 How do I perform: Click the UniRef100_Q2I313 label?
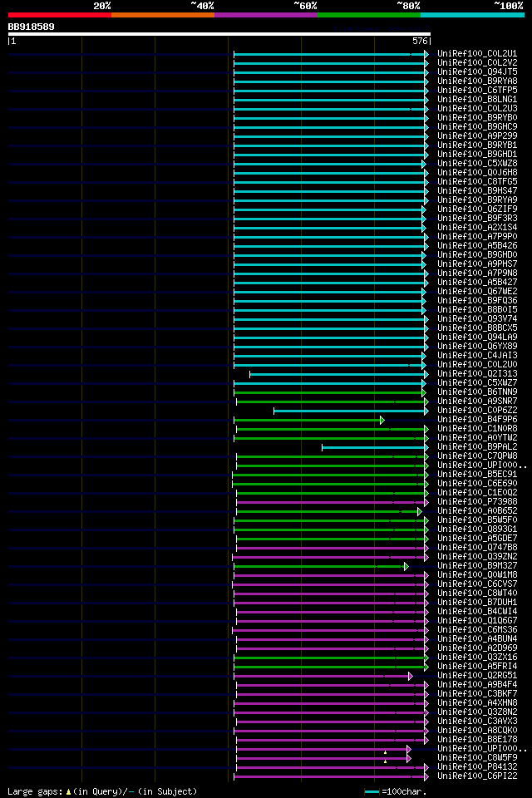coord(477,374)
